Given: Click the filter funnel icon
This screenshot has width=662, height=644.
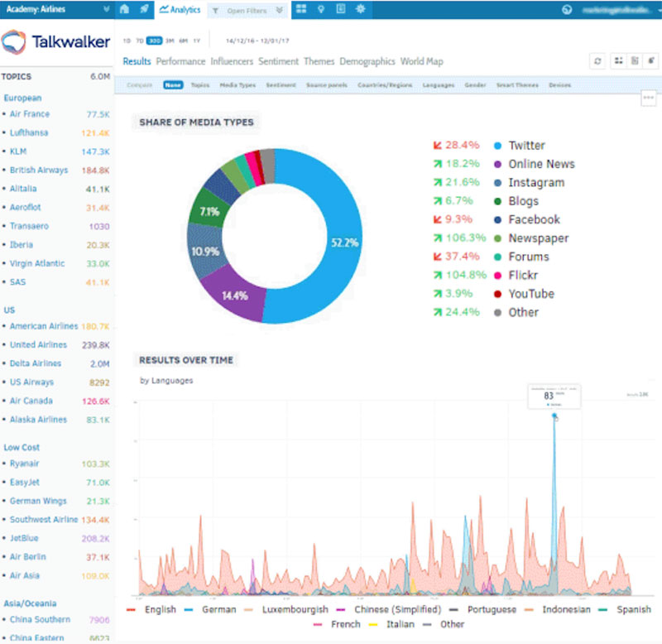Looking at the screenshot, I should coord(215,11).
